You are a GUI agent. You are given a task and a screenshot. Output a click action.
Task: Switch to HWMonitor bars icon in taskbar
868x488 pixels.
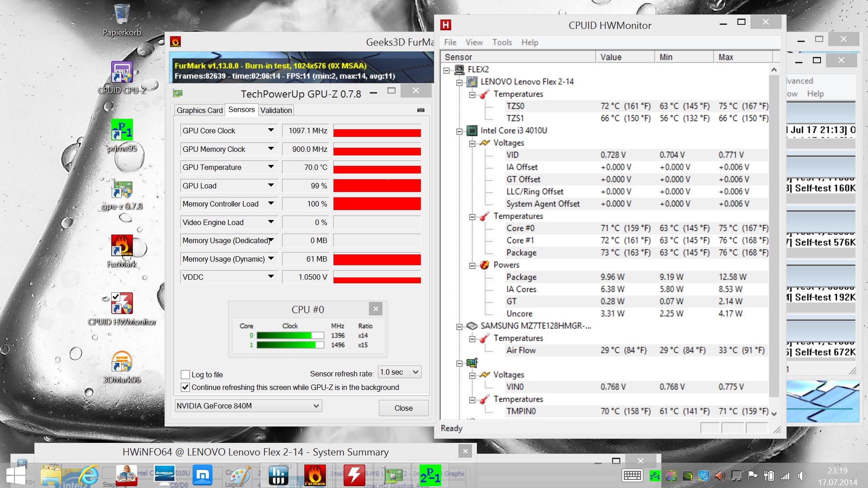click(278, 475)
